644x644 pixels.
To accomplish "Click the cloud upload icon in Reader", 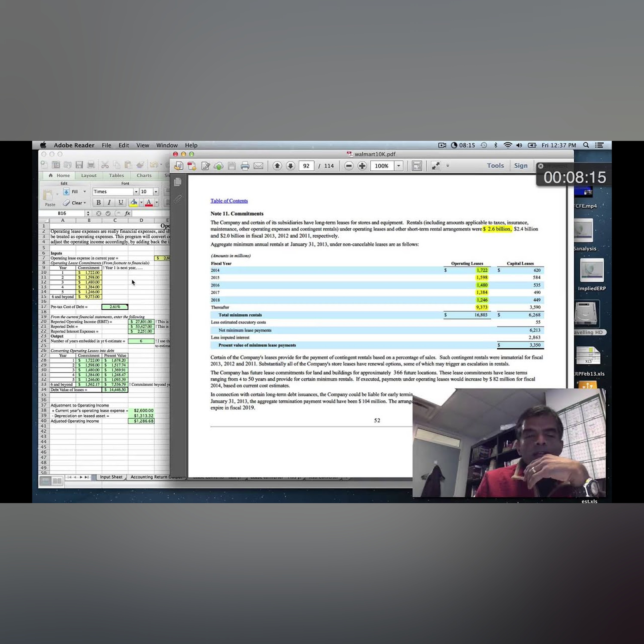I will coord(219,166).
